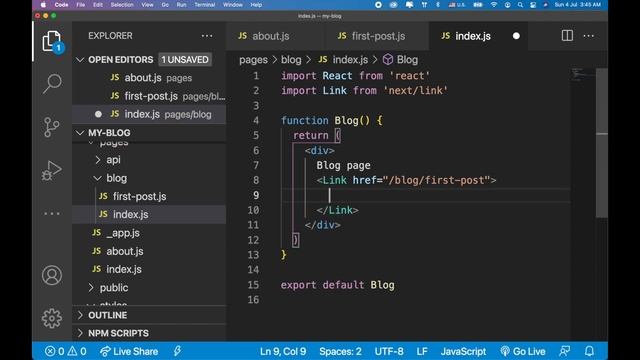Split the editor to the right

coord(567,36)
